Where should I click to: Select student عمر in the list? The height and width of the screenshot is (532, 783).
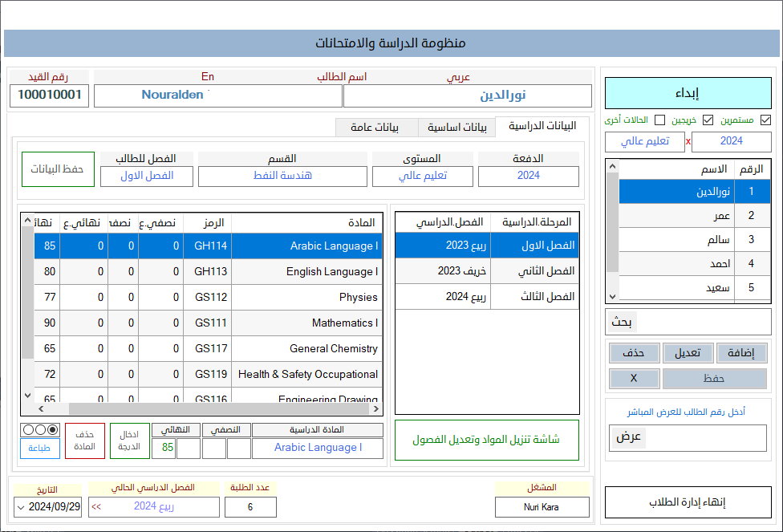[x=695, y=215]
